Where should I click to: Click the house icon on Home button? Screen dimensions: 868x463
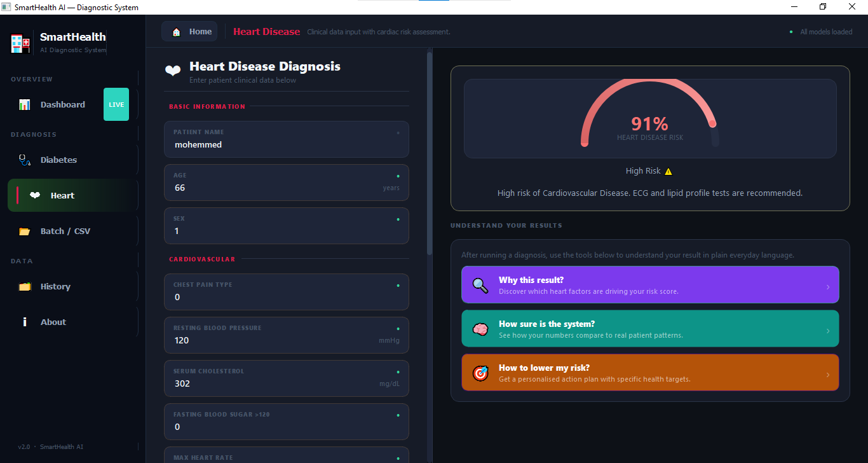pyautogui.click(x=176, y=32)
